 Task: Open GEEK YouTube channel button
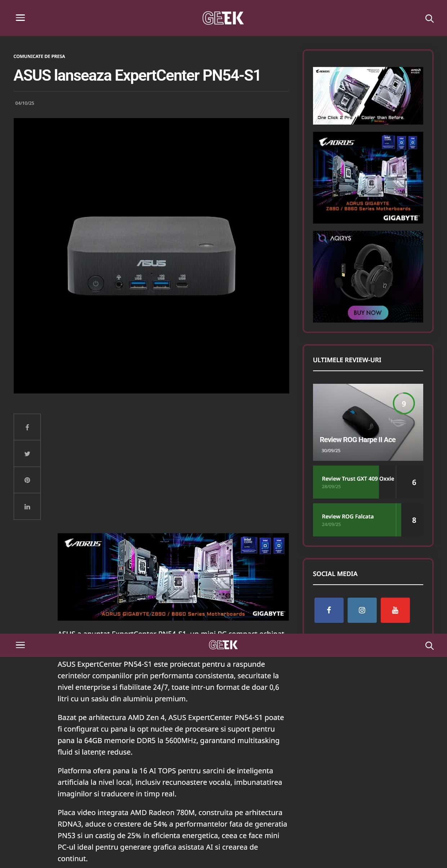coord(395,610)
